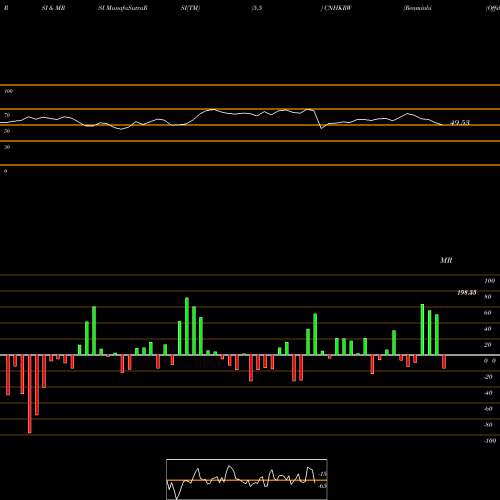
Task: Click the deepest red MR bar
Action: tap(30, 394)
